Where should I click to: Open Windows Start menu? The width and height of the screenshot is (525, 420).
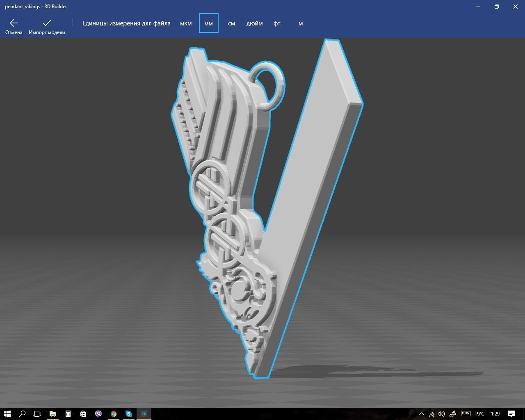(x=7, y=413)
